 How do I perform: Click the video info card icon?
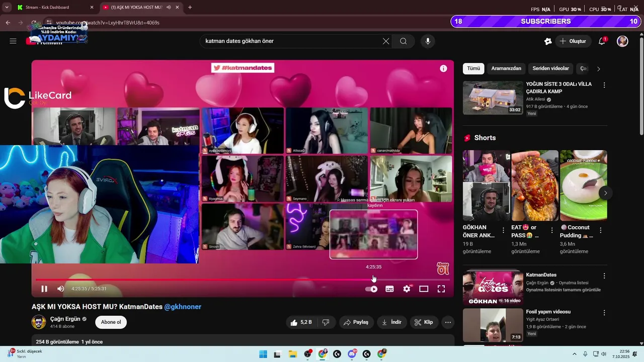[x=443, y=68]
